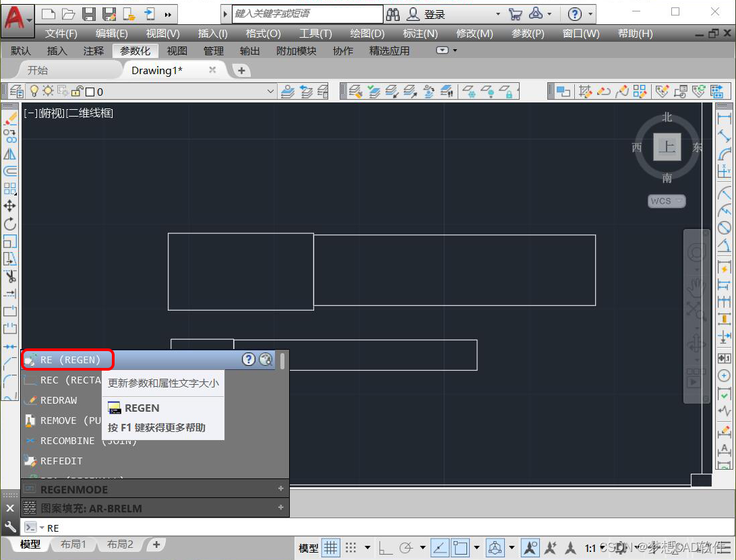Viewport: 736px width, 560px height.
Task: Select the Move tool
Action: click(x=10, y=206)
